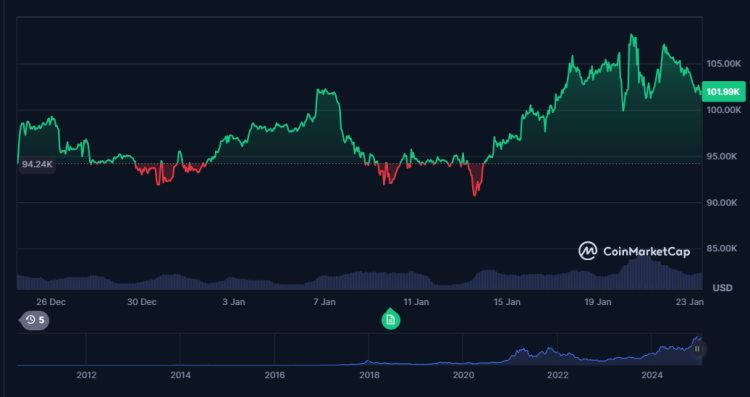The width and height of the screenshot is (750, 397).
Task: Click the 3 Jan date label
Action: [234, 302]
